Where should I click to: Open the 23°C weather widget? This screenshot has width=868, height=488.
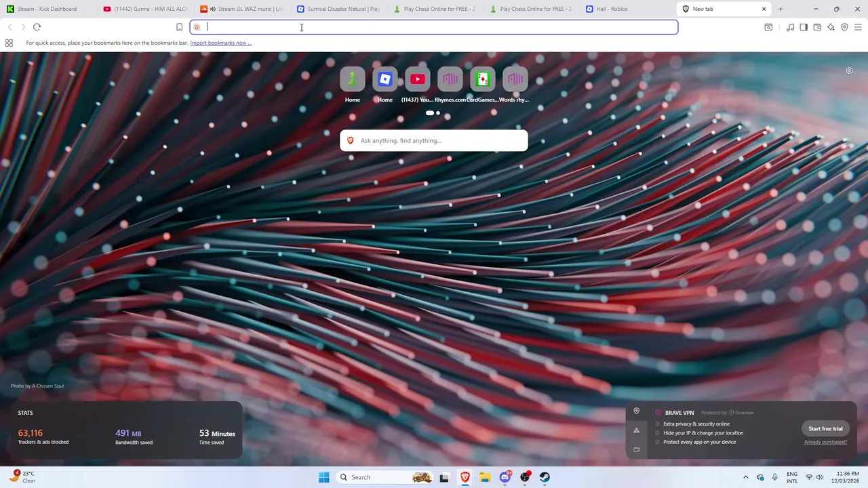pos(23,477)
